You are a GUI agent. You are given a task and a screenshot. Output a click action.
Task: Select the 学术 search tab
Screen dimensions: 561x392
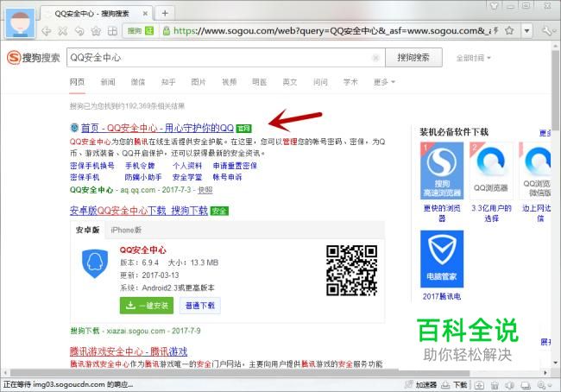(350, 82)
